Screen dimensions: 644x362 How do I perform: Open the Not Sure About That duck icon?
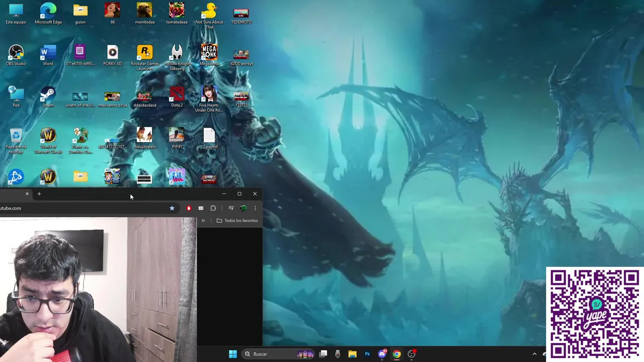209,16
